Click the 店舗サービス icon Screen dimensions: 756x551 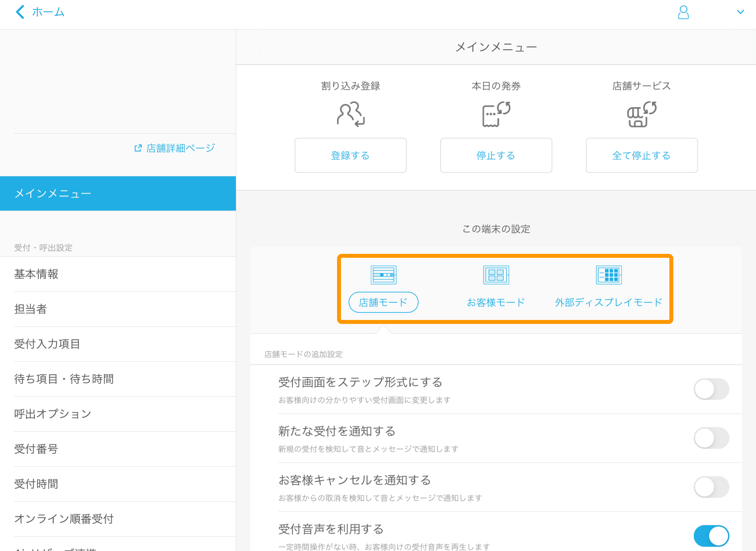click(x=641, y=114)
